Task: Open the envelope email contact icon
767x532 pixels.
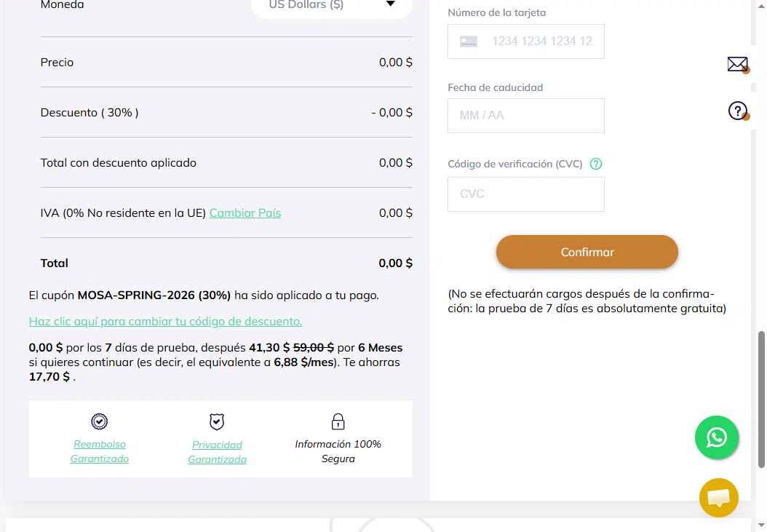Action: pyautogui.click(x=738, y=64)
